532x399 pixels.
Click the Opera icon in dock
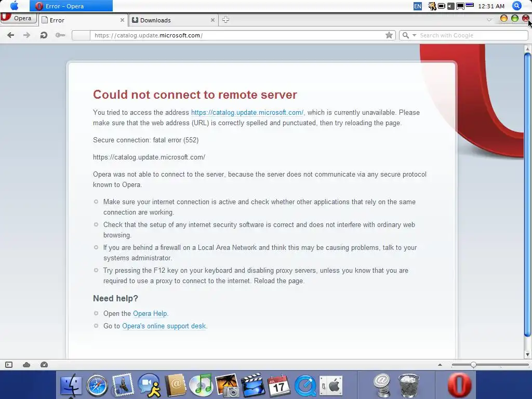(x=459, y=385)
